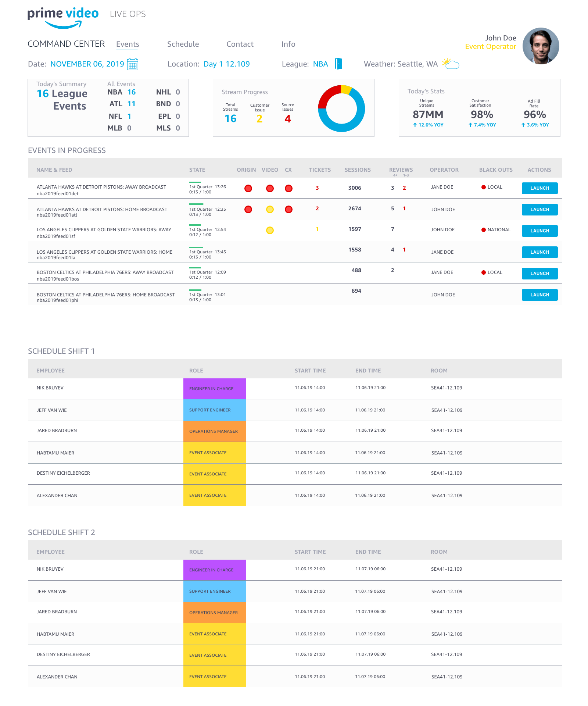Click Engineer in Charge purple role in Shift 1
Screen dimensions: 588x706
pyautogui.click(x=215, y=389)
